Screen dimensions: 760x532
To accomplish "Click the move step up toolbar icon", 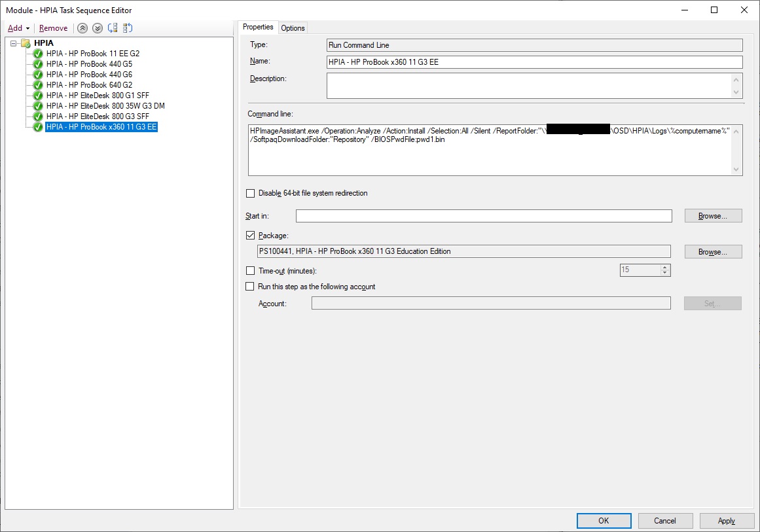I will point(82,27).
